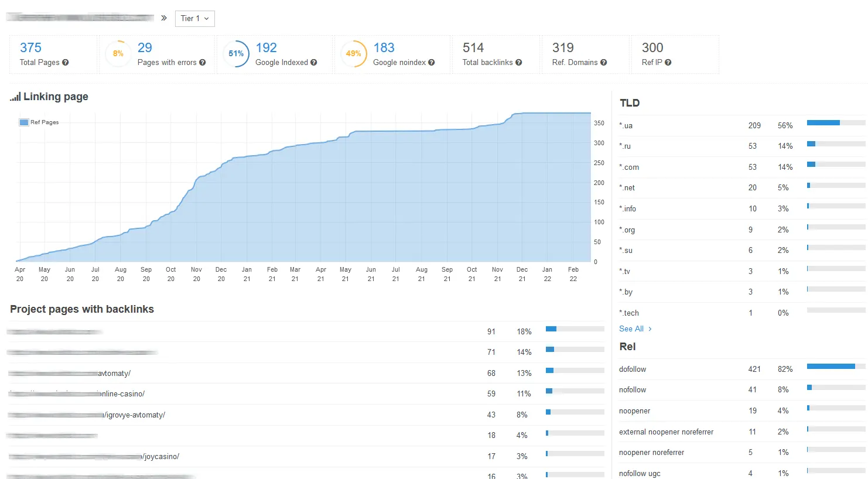The height and width of the screenshot is (479, 868).
Task: Open the Tier 1 dropdown
Action: pyautogui.click(x=195, y=19)
